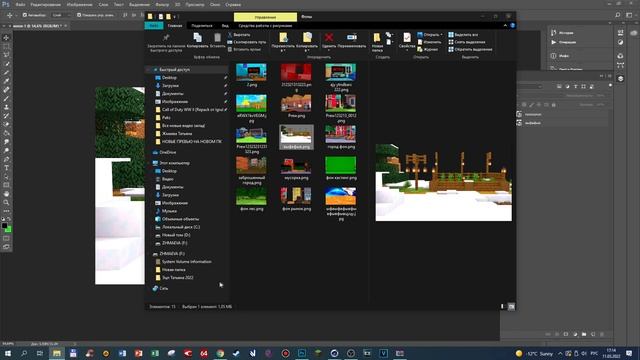Open the Actions (Операции) panel icon
The width and height of the screenshot is (640, 360).
click(x=553, y=42)
